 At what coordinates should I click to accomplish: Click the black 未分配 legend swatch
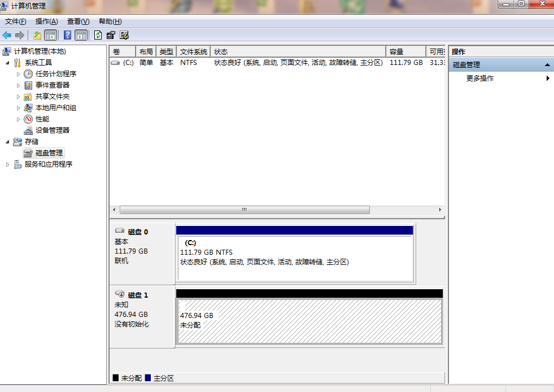click(x=116, y=378)
